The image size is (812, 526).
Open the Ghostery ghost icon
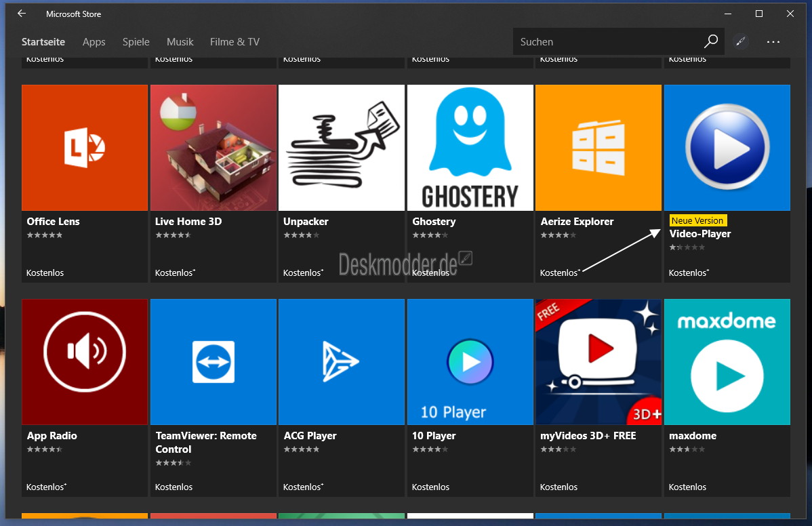[x=470, y=148]
